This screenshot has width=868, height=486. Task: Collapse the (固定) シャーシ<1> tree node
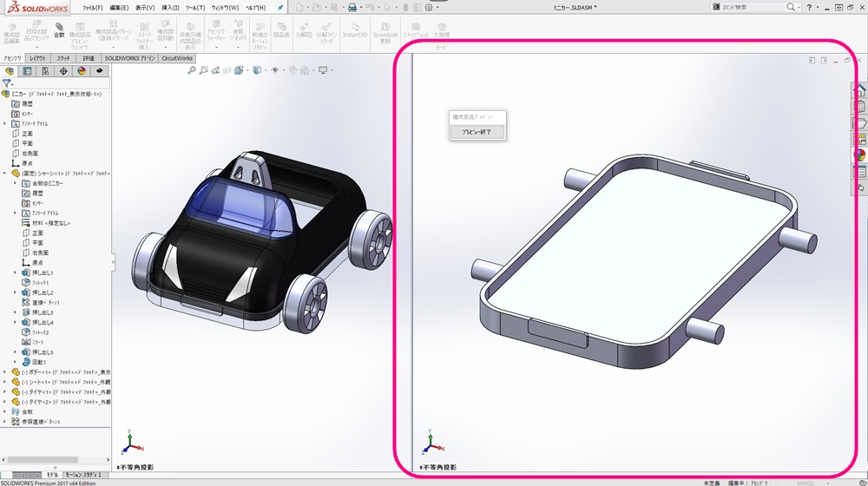coord(4,174)
